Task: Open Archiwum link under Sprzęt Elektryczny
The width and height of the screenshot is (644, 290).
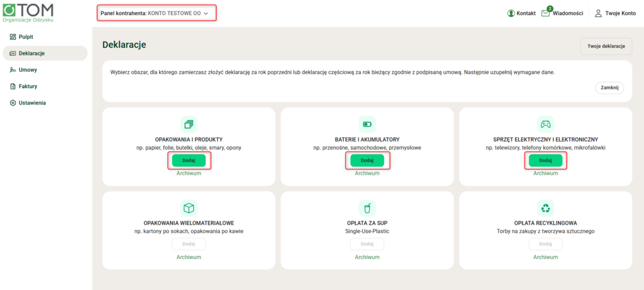Action: tap(545, 174)
